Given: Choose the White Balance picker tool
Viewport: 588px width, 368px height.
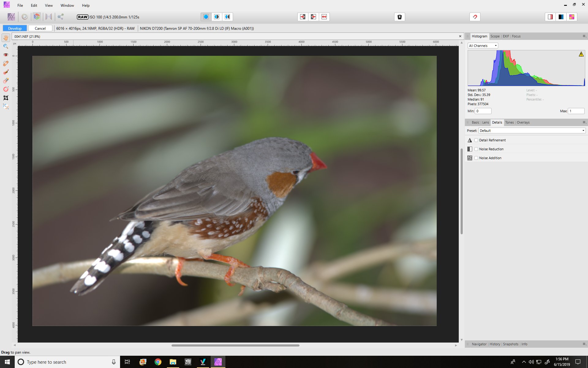Looking at the screenshot, I should click(6, 106).
